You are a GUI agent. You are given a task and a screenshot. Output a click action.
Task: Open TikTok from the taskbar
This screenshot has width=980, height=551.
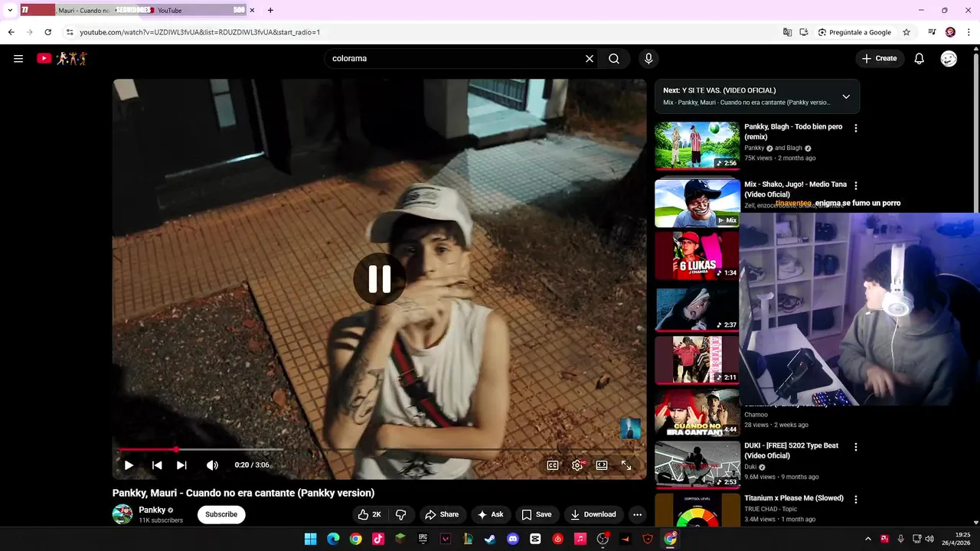pyautogui.click(x=378, y=539)
